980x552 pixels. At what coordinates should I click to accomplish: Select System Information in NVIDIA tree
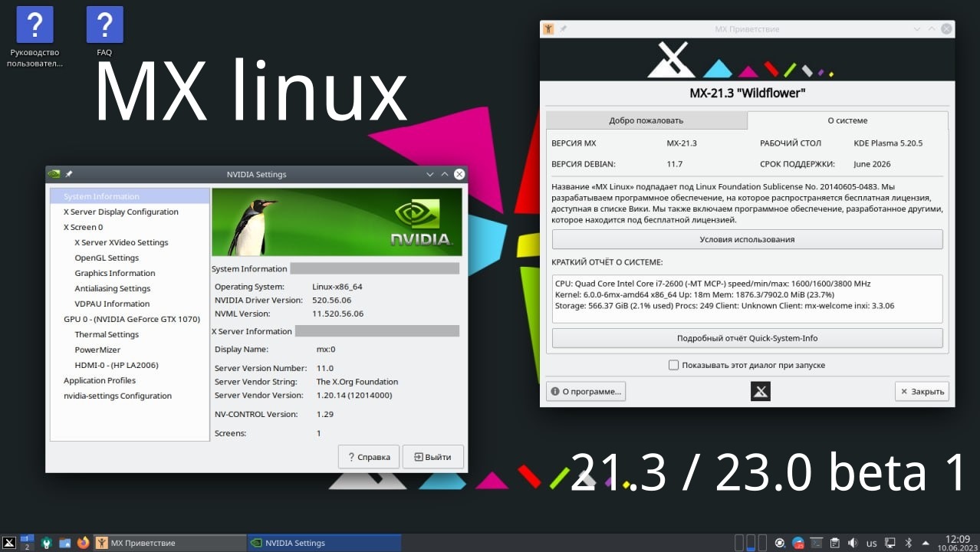coord(130,196)
